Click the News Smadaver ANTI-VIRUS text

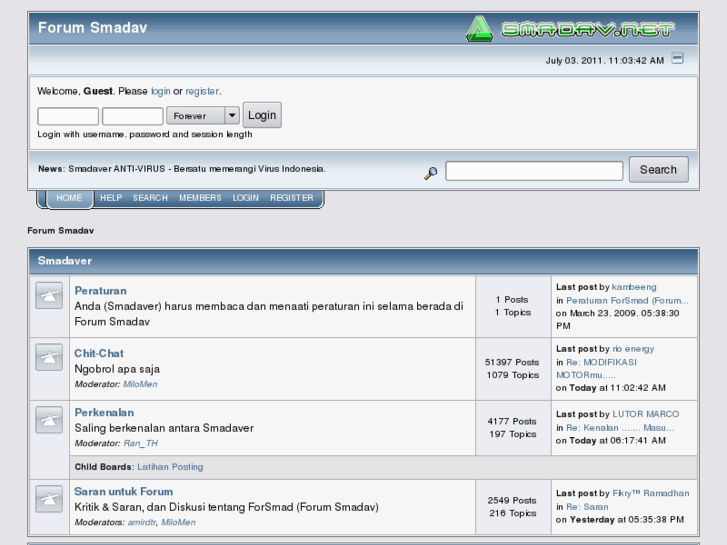coord(182,169)
